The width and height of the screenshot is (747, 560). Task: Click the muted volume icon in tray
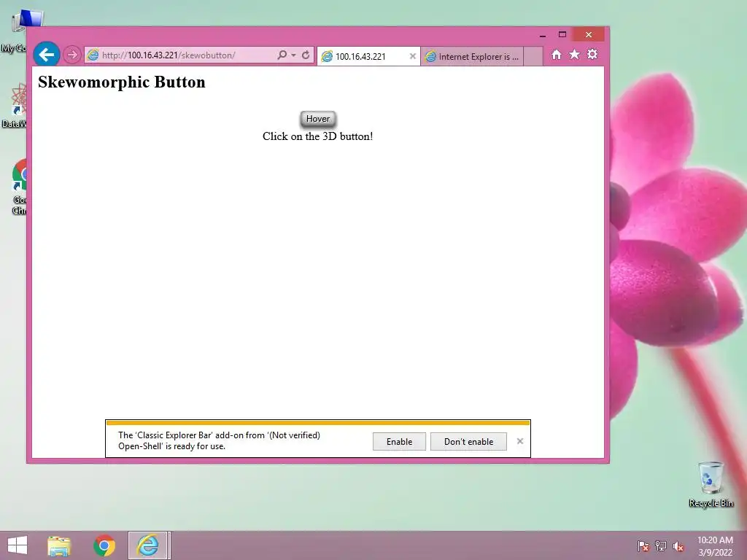point(678,546)
